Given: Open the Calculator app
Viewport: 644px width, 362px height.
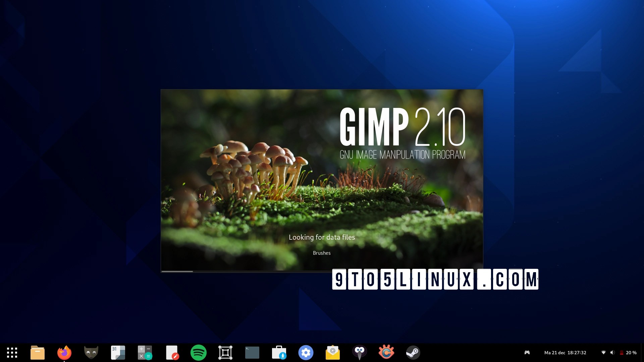Looking at the screenshot, I should point(145,352).
